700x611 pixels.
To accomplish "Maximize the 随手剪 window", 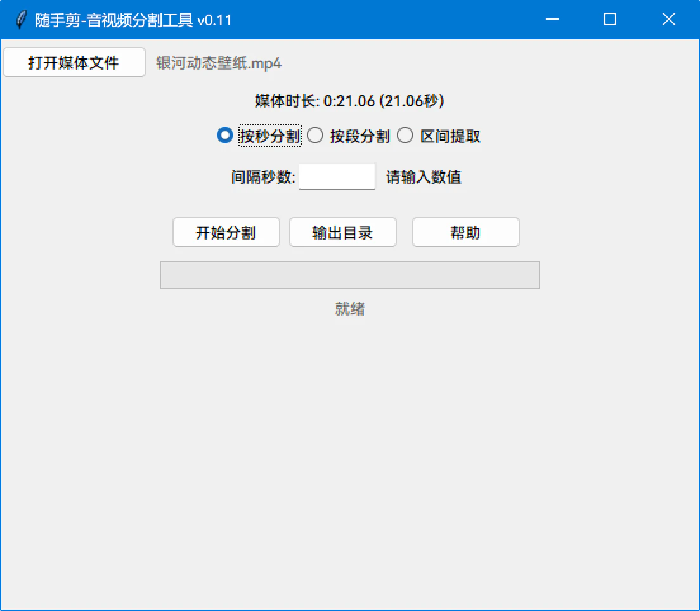I will 610,19.
